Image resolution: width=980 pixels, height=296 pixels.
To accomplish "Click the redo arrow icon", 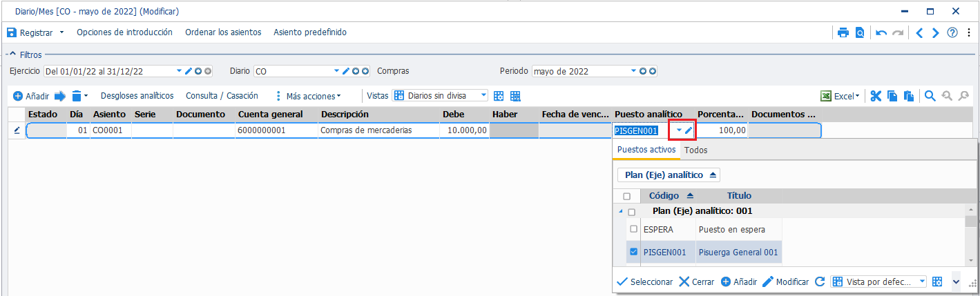I will coord(898,32).
